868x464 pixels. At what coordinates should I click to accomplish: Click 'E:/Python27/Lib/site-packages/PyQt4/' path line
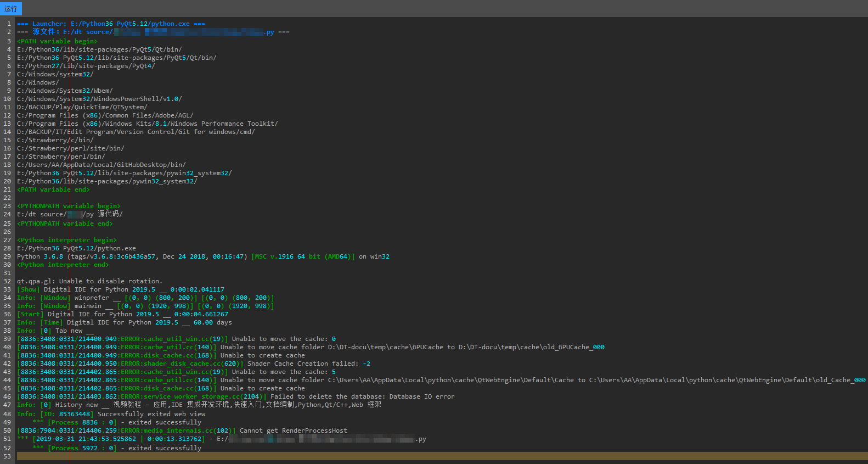86,66
